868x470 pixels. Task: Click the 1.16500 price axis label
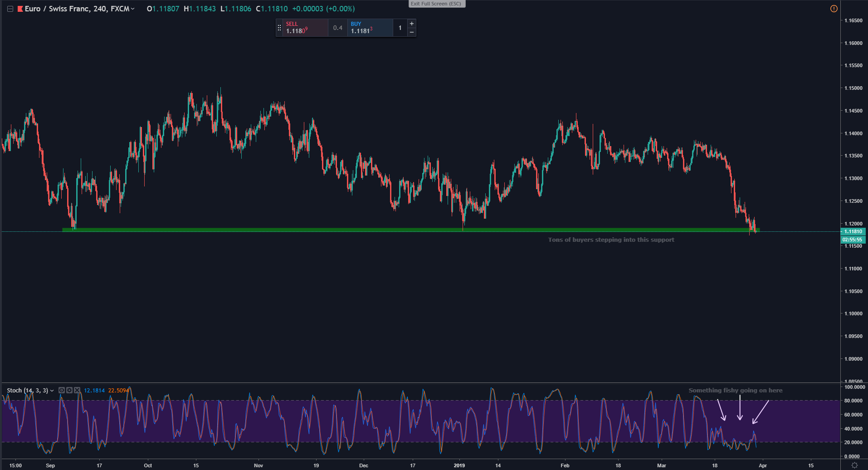point(853,20)
